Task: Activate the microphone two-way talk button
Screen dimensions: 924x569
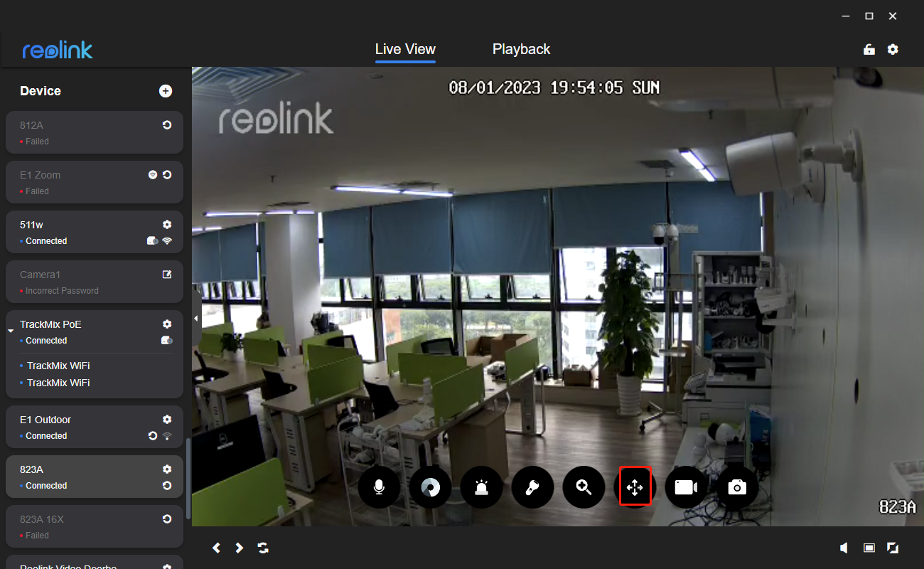Action: click(x=379, y=487)
